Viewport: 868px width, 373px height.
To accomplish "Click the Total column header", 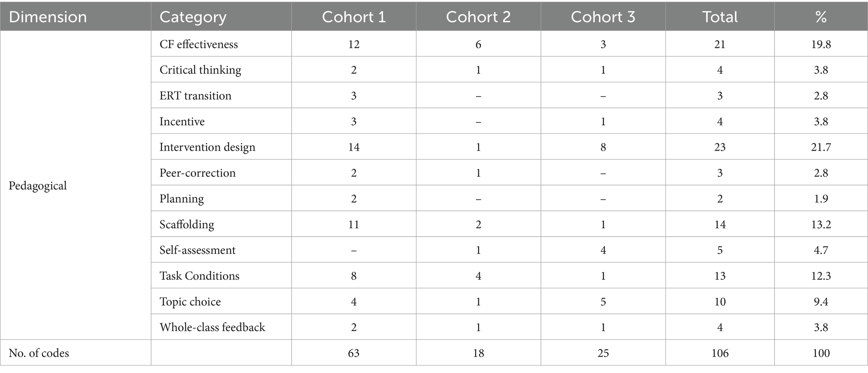I will coord(720,17).
